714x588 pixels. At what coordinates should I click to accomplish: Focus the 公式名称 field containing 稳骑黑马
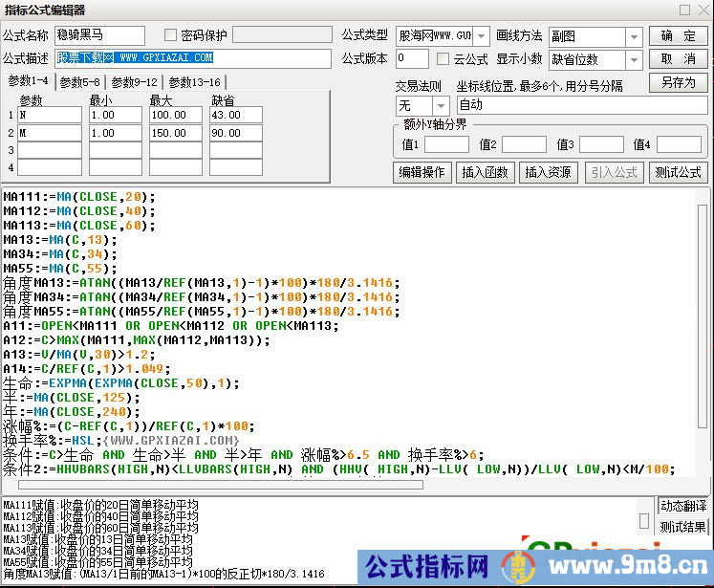coord(99,35)
